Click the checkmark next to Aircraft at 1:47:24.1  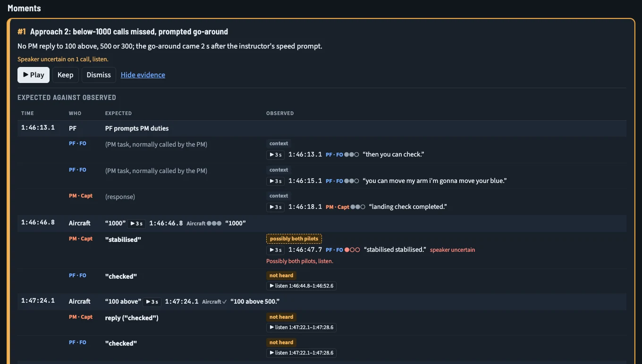pos(225,302)
